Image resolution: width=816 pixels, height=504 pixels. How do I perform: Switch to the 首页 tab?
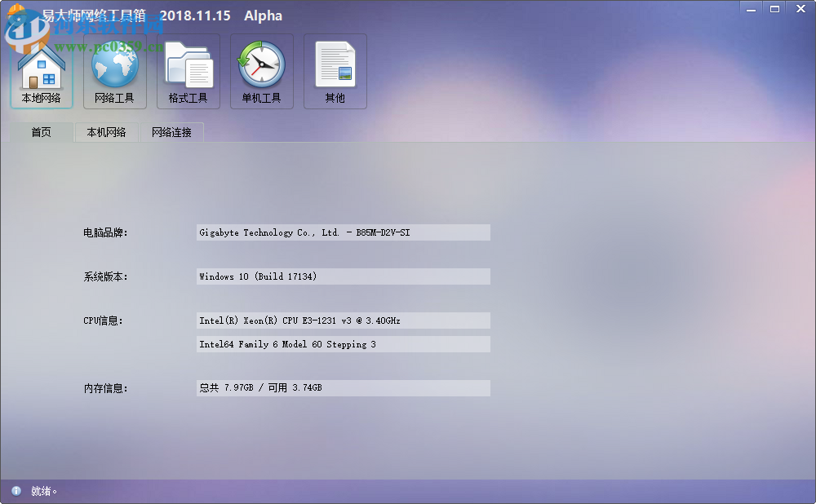pyautogui.click(x=41, y=132)
